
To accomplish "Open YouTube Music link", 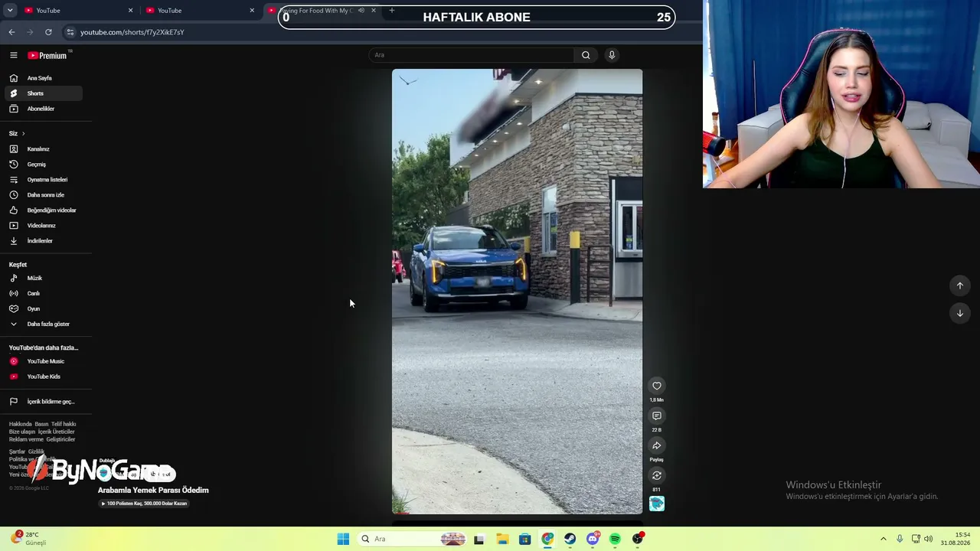I will pyautogui.click(x=43, y=361).
